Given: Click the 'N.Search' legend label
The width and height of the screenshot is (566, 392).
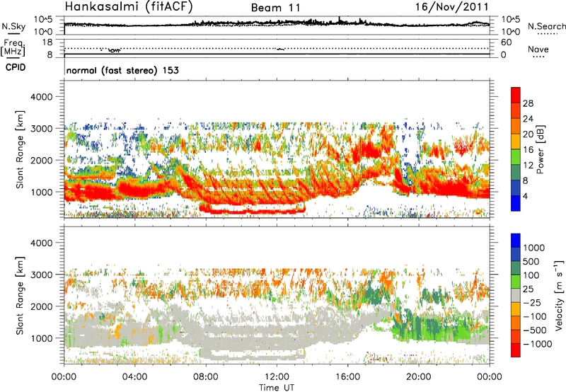Looking at the screenshot, I should click(546, 26).
